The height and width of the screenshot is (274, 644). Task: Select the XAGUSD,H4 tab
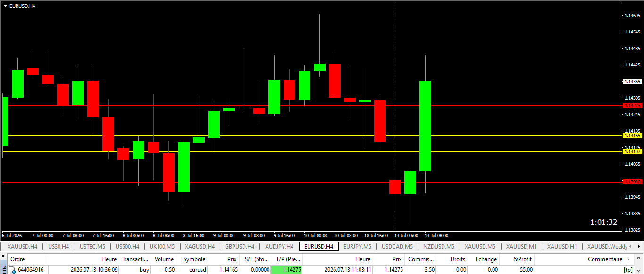pyautogui.click(x=200, y=246)
